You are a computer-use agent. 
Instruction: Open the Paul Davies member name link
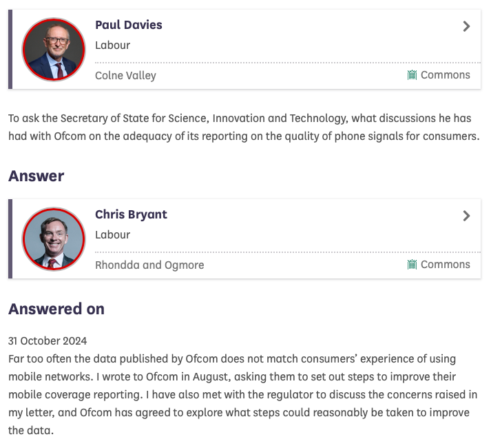pos(129,26)
